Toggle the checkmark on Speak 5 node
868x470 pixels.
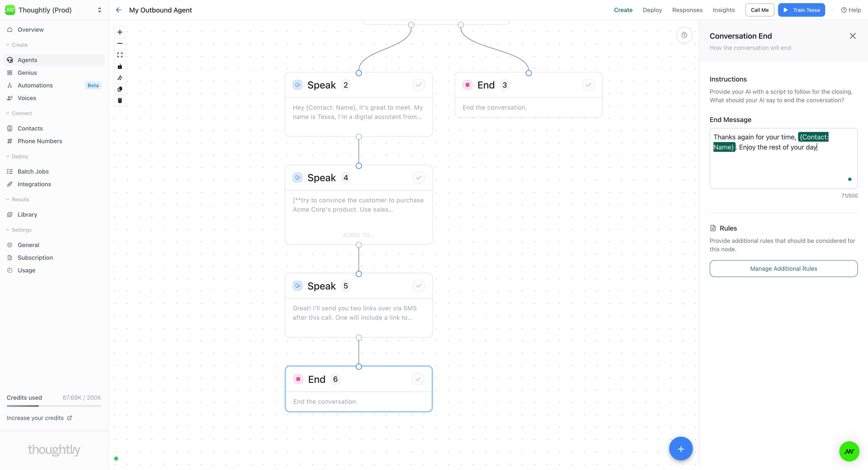[x=419, y=286]
